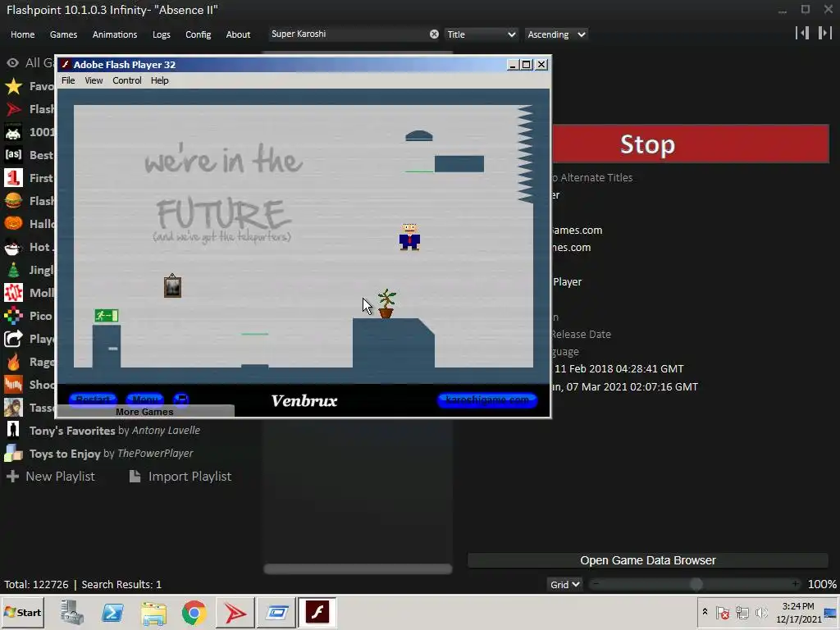Open the Ascending order dropdown

click(556, 34)
